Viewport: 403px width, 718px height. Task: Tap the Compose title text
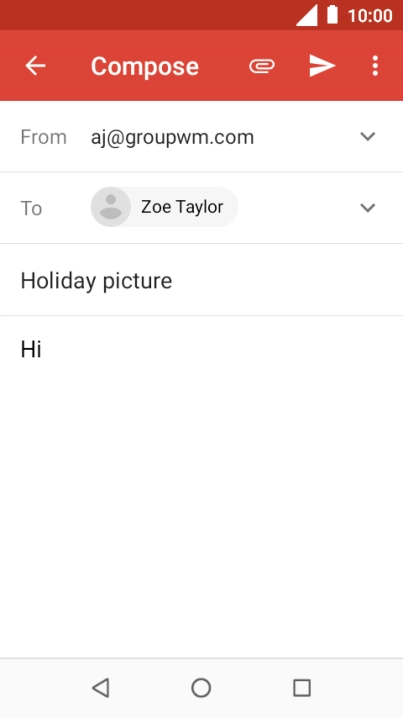click(145, 66)
